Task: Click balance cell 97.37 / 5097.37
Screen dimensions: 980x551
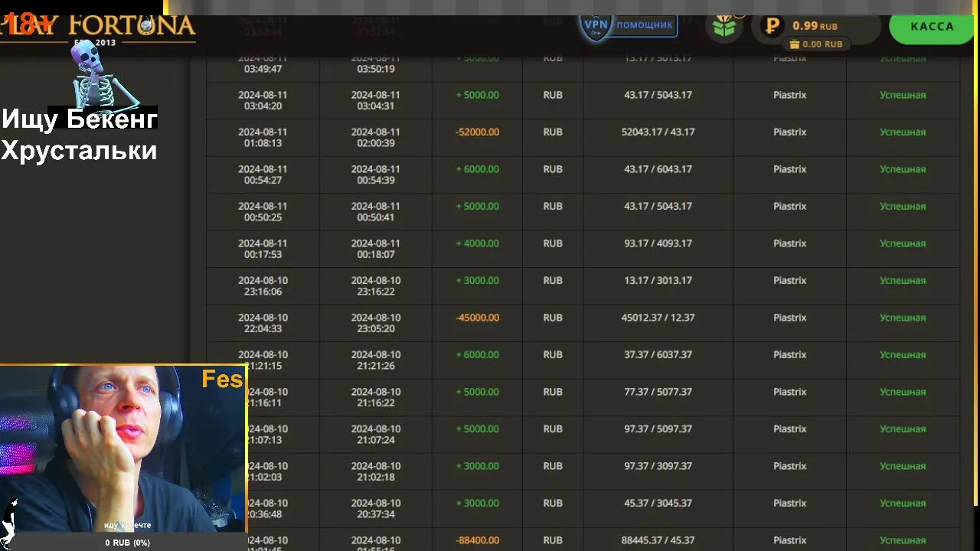Action: pyautogui.click(x=658, y=429)
